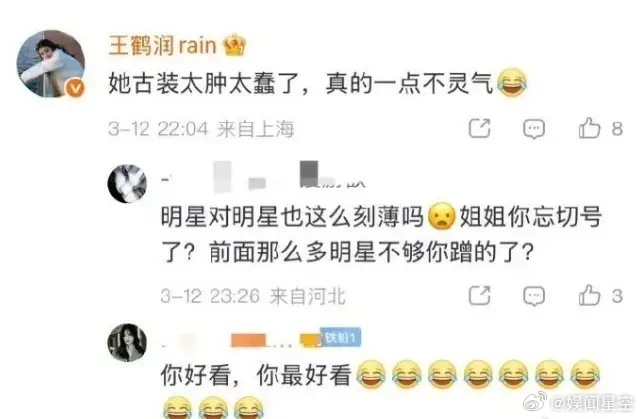Click the Weibo logo in the watermark

[536, 401]
